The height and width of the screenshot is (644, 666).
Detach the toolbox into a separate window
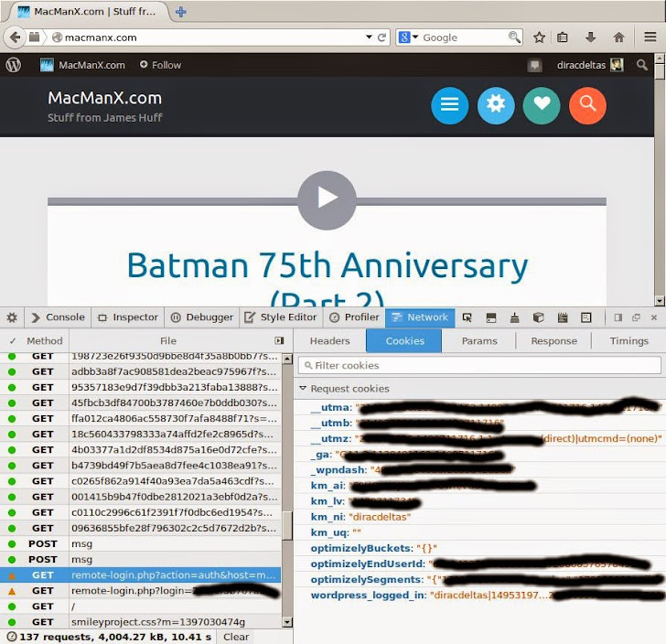636,317
